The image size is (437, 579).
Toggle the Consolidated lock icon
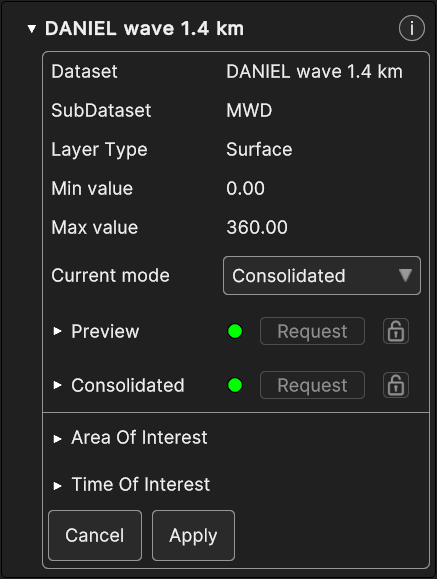(x=396, y=385)
